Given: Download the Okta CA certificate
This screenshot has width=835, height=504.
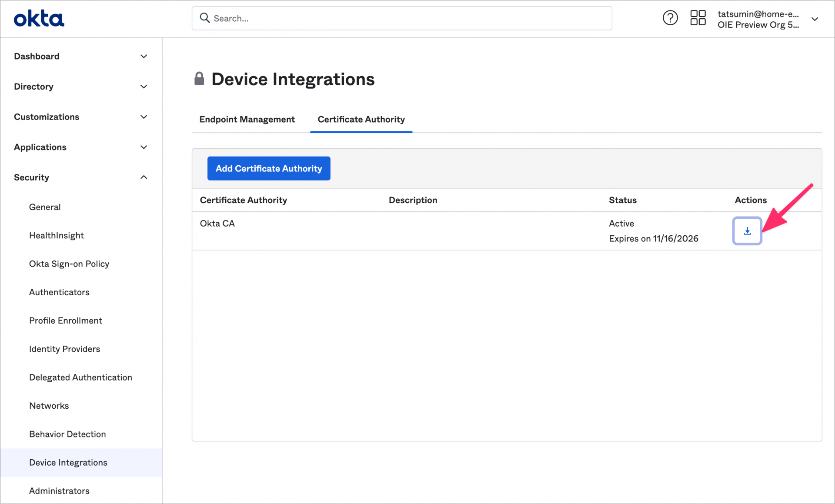Looking at the screenshot, I should (x=747, y=231).
